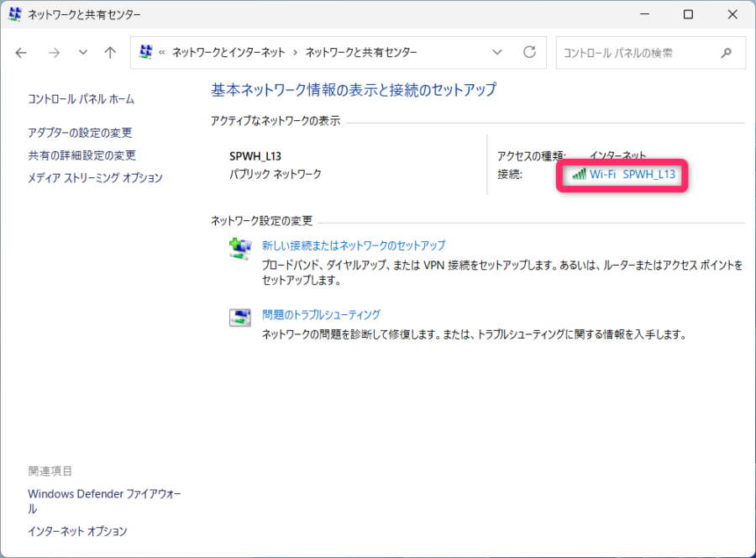Screen dimensions: 756x558
Task: Open the recent locations chevron dropdown
Action: (82, 52)
